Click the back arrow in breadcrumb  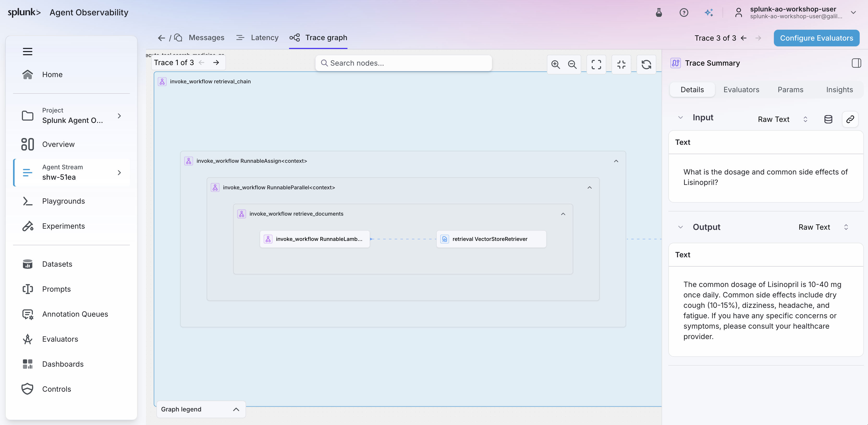pyautogui.click(x=161, y=38)
